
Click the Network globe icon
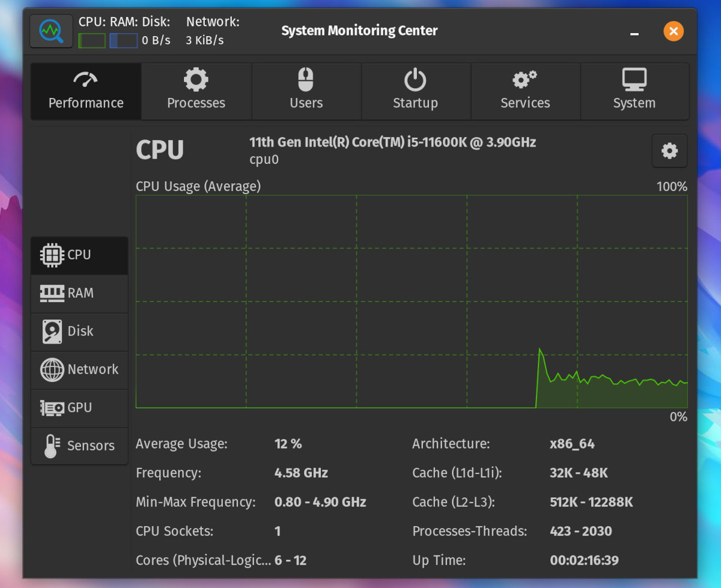52,369
